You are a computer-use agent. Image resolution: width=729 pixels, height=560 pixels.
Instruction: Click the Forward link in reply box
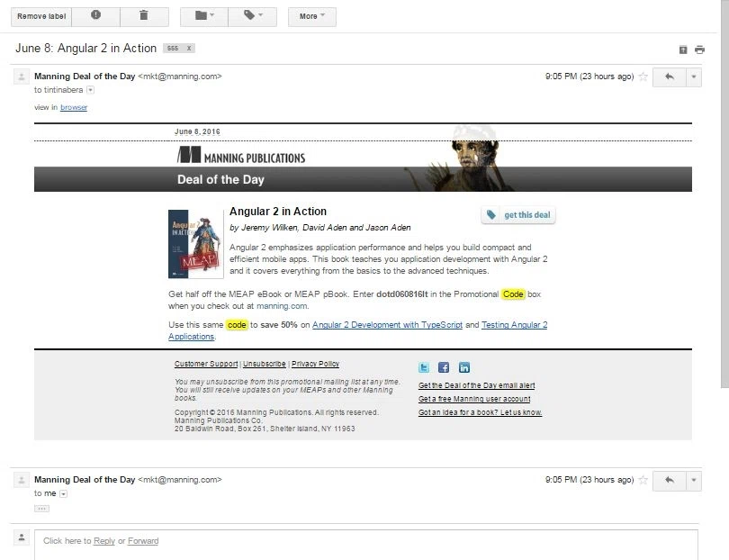[143, 540]
